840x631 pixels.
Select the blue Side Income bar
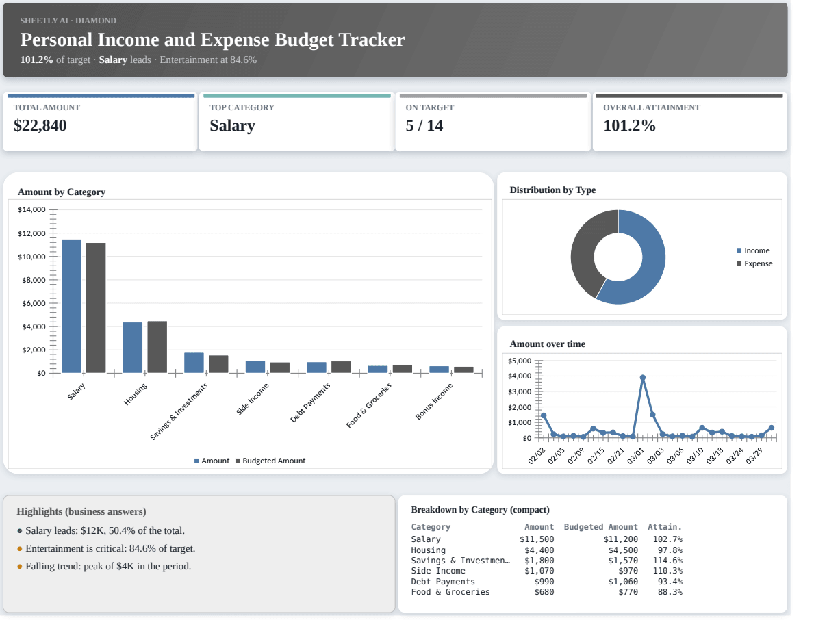(x=255, y=367)
